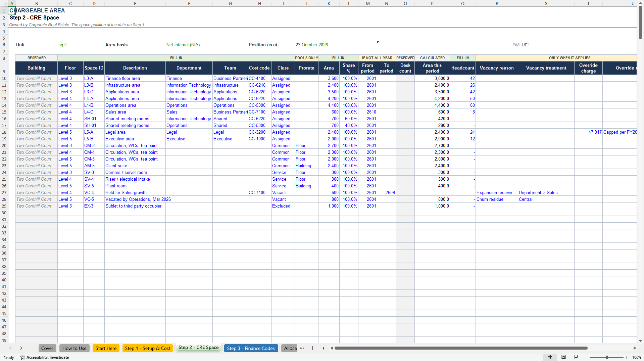Click the select-all corner triangle
Viewport: 644px width, 361px height.
tap(4, 3)
